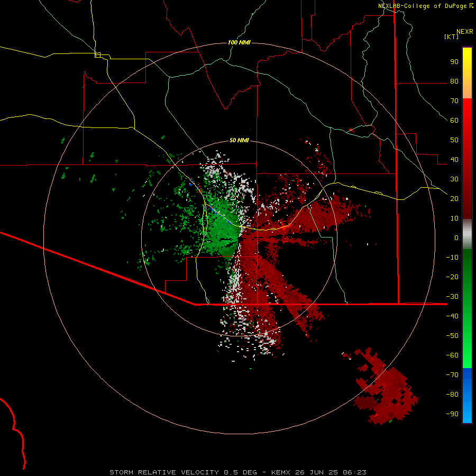This screenshot has width=476, height=476.
Task: Click the 10 value on velocity scale
Action: click(x=454, y=218)
